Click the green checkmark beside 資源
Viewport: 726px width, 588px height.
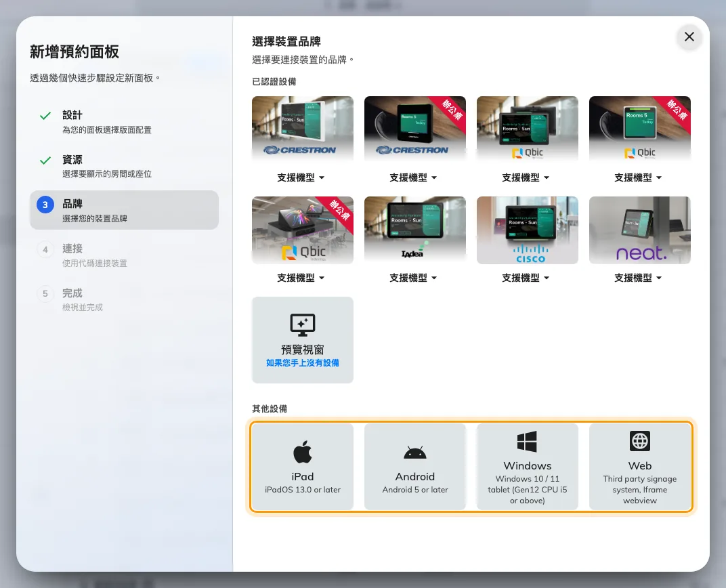click(45, 160)
